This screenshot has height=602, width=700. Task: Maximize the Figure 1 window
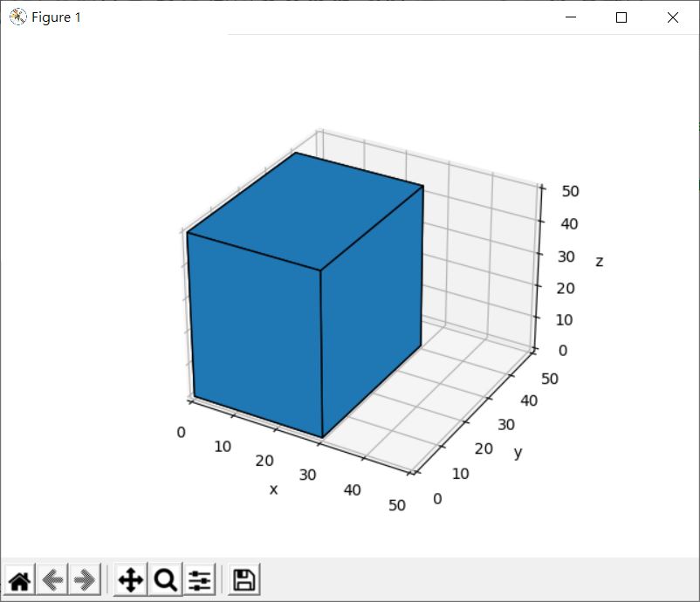[x=621, y=17]
